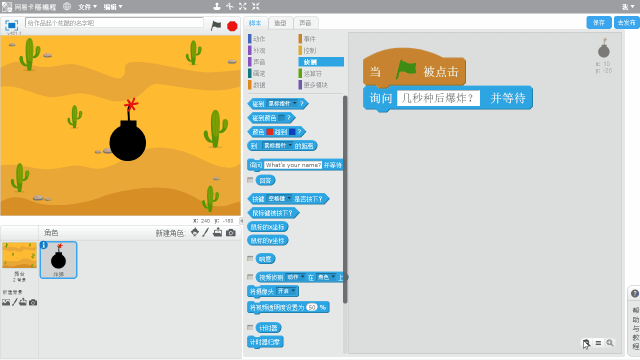The width and height of the screenshot is (640, 360).
Task: Click the green flag inside the hat block
Action: point(406,69)
